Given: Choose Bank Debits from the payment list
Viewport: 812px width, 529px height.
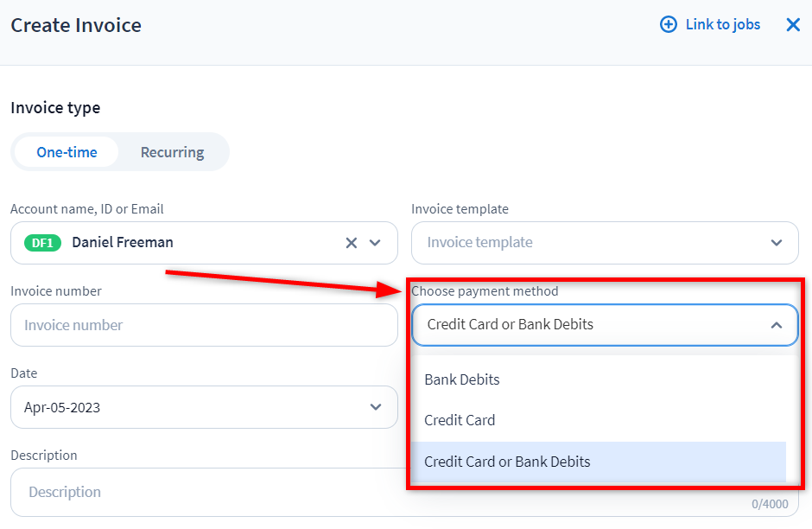Looking at the screenshot, I should pos(462,379).
